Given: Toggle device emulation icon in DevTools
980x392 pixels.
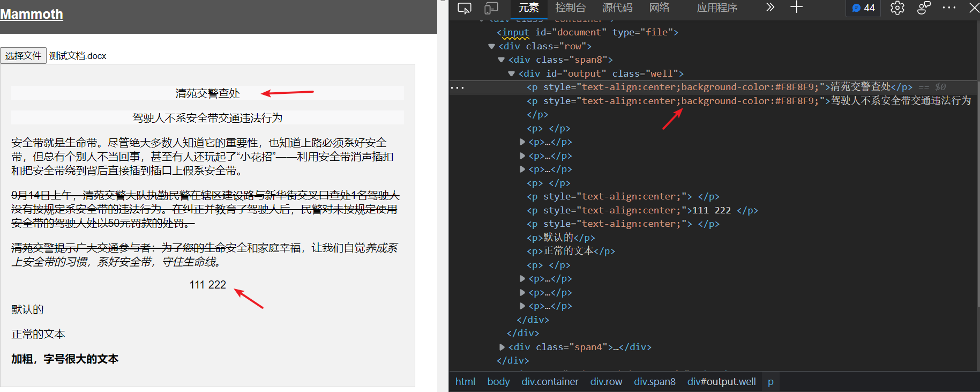Looking at the screenshot, I should point(491,8).
